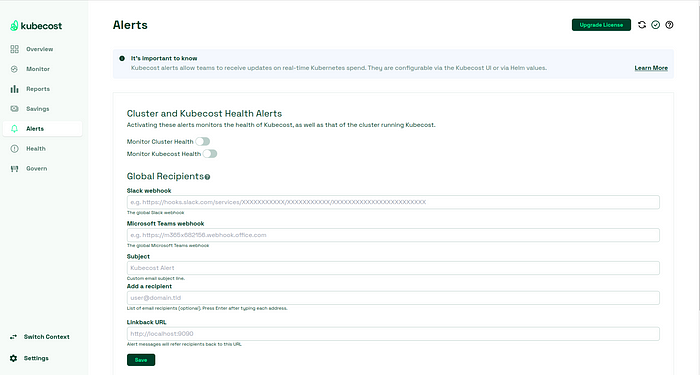Screen dimensions: 700x375
Task: Click the Health exclamation icon
Action: pos(14,149)
